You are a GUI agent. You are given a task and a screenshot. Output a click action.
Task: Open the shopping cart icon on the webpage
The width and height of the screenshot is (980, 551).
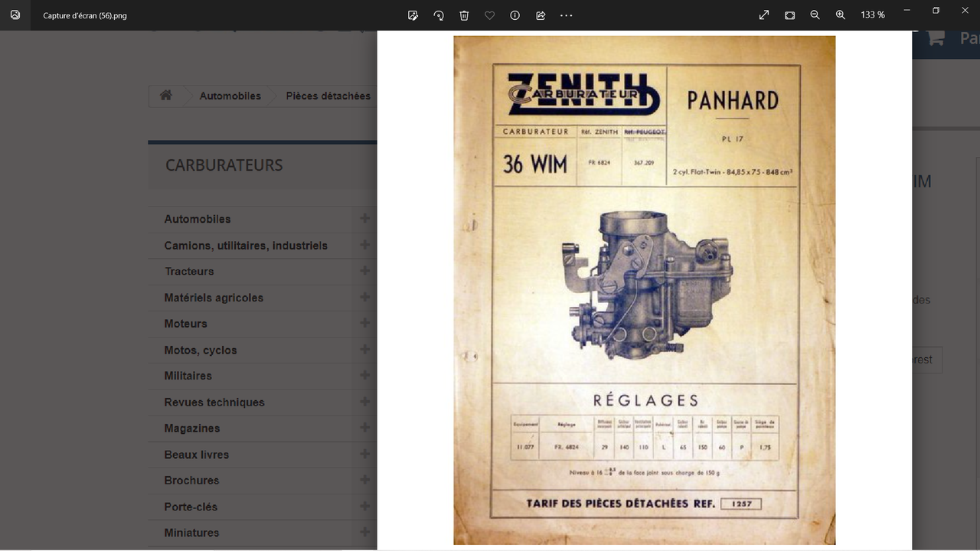click(x=934, y=37)
